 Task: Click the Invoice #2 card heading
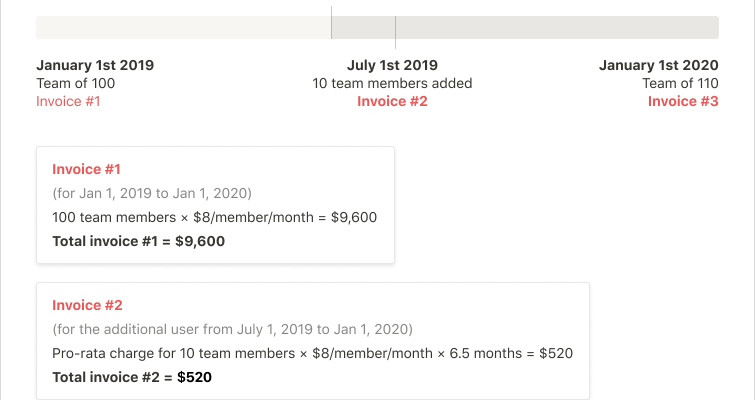click(87, 305)
